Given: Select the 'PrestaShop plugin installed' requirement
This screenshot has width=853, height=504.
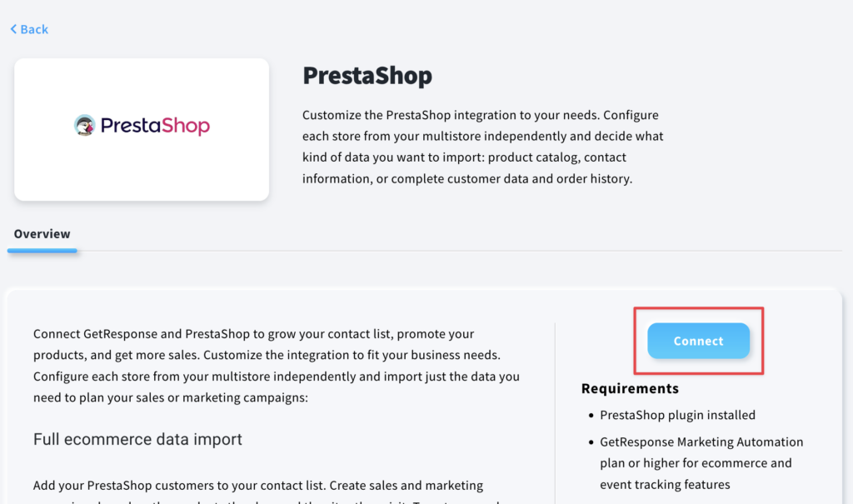Looking at the screenshot, I should pos(677,416).
